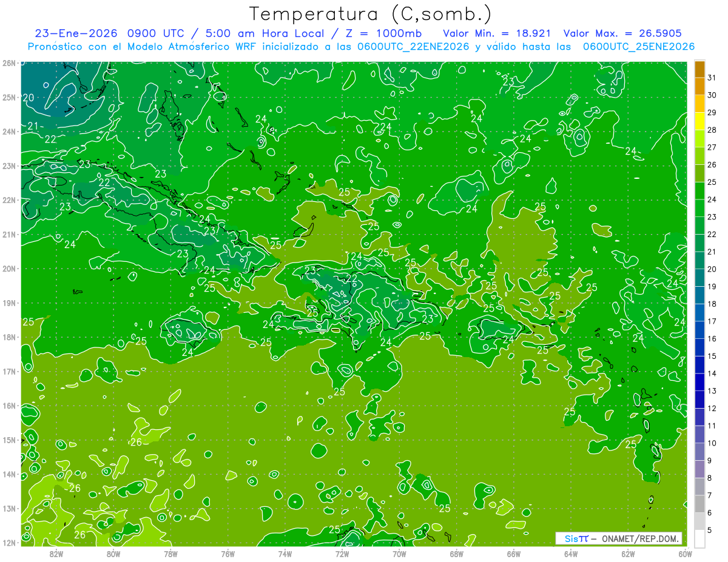Image resolution: width=728 pixels, height=562 pixels.
Task: Click the orange-brown swatch above 31 in the legend
Action: tap(699, 69)
